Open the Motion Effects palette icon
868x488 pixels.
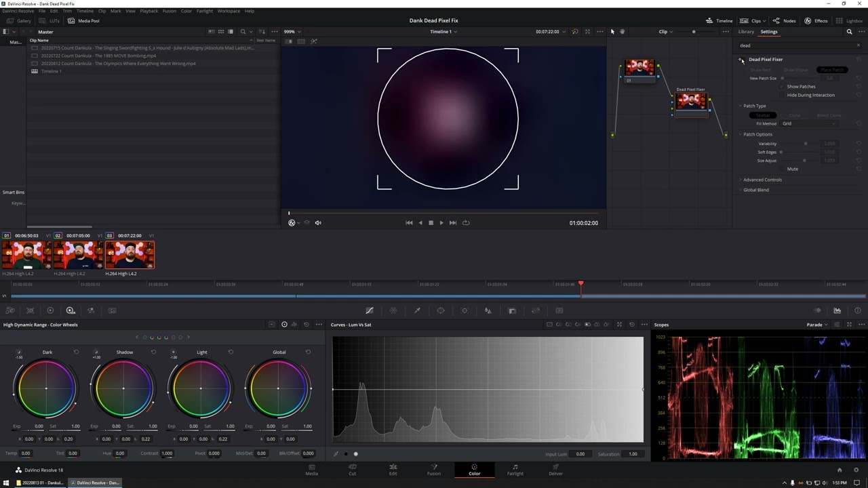tap(112, 310)
